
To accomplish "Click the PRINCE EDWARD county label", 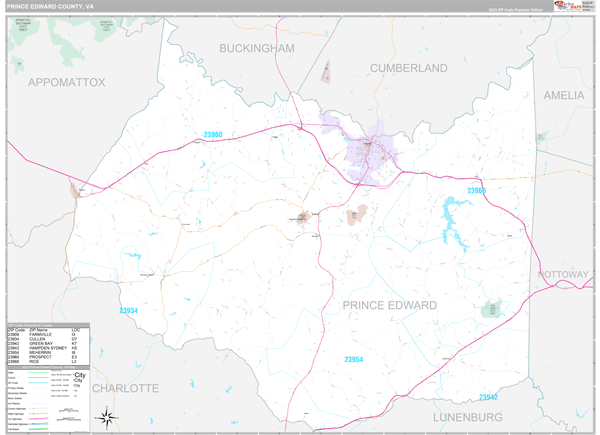I will pyautogui.click(x=390, y=305).
